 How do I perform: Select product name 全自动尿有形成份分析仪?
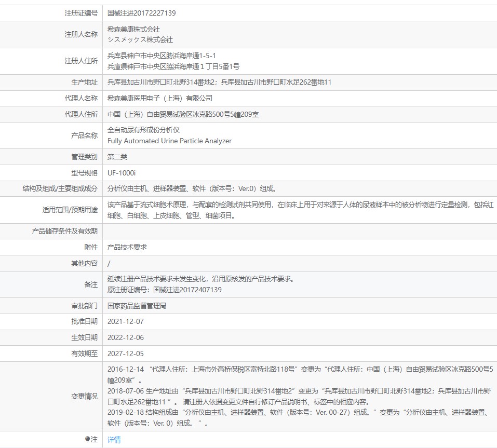point(143,130)
